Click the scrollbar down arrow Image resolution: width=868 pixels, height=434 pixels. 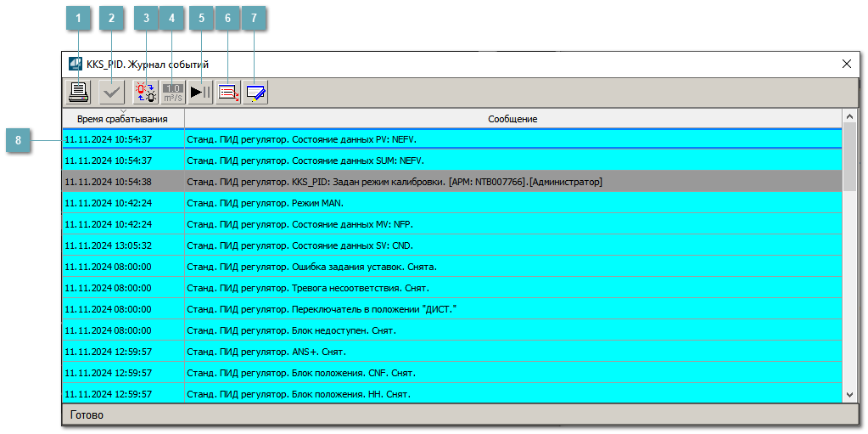(x=849, y=394)
